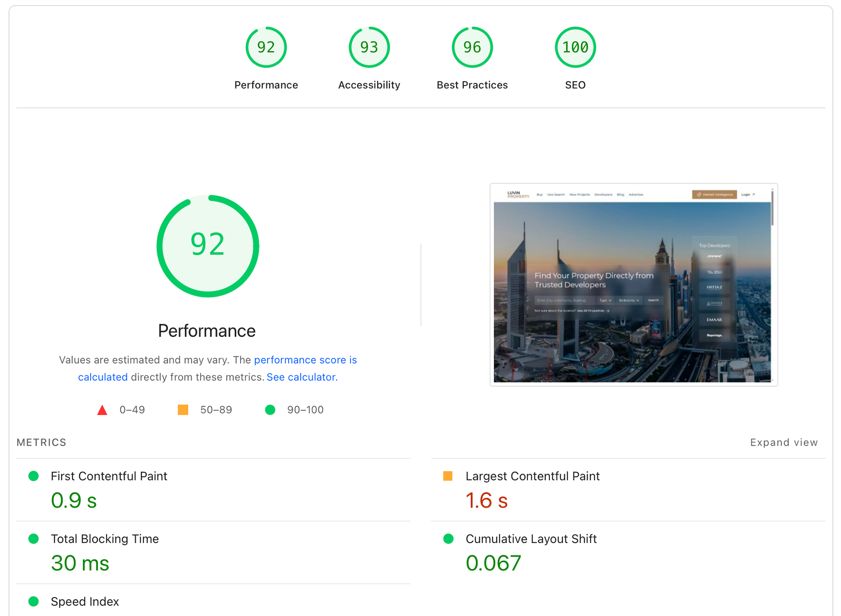Click the SEO 100 score gauge
Viewport: 841px width, 616px height.
(575, 47)
